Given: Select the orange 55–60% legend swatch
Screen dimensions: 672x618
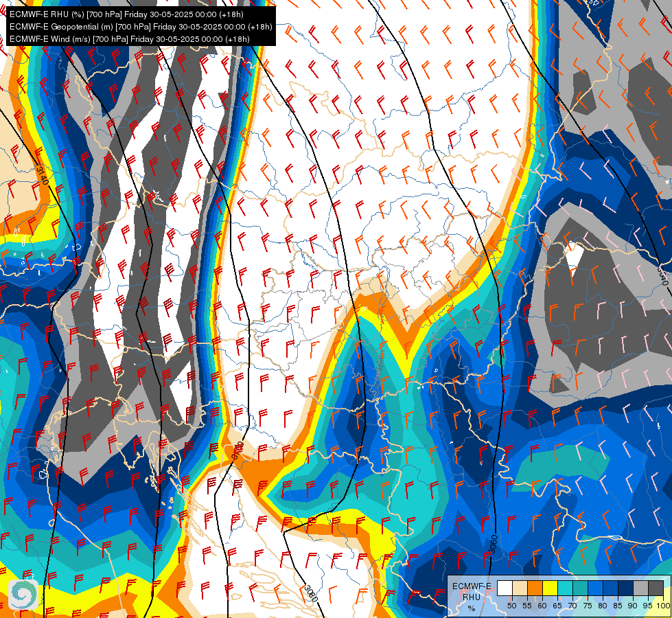Looking at the screenshot, I should point(535,588).
